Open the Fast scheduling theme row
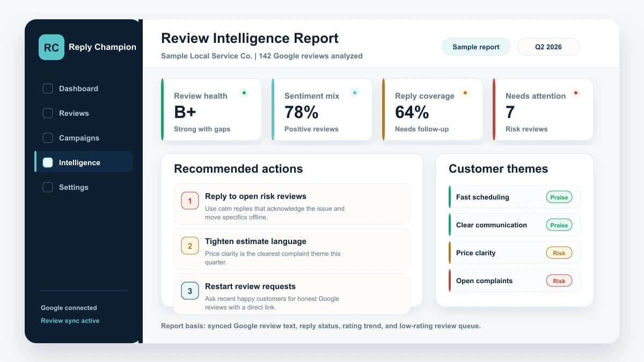 click(x=515, y=197)
